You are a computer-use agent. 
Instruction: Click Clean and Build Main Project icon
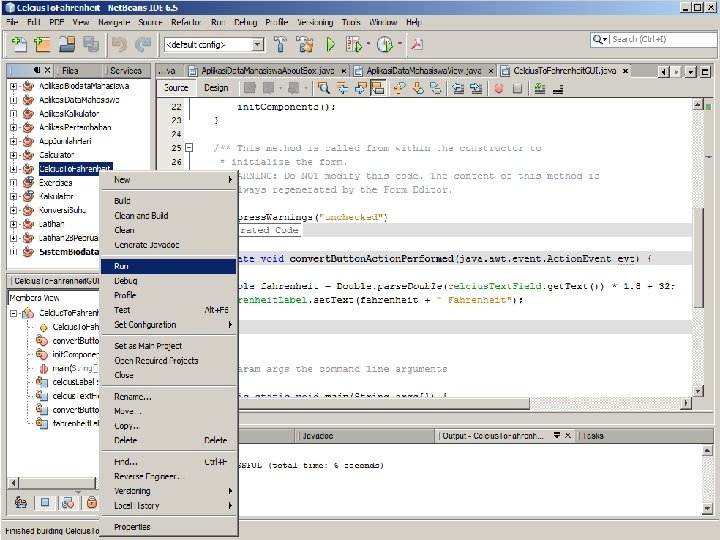point(305,45)
